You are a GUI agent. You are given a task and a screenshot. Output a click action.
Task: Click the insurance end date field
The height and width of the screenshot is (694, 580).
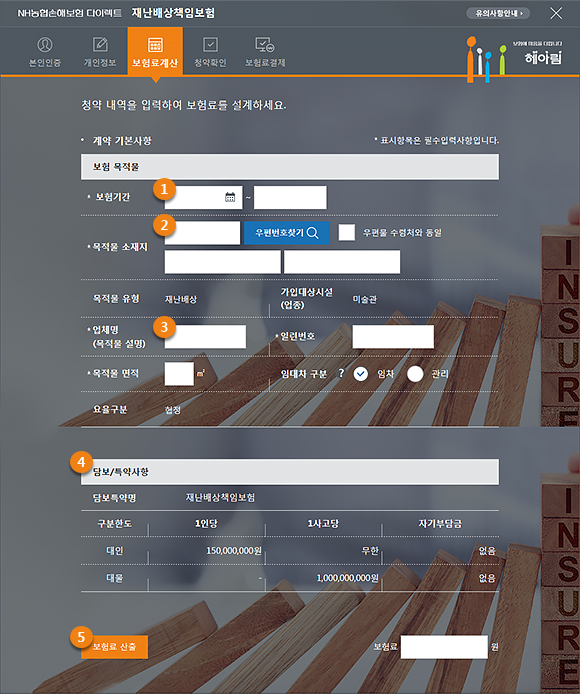[x=290, y=197]
